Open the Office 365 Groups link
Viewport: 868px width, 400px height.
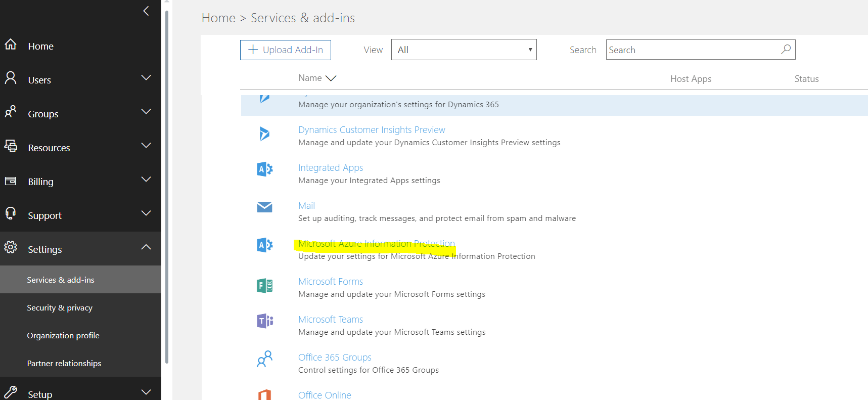tap(335, 358)
